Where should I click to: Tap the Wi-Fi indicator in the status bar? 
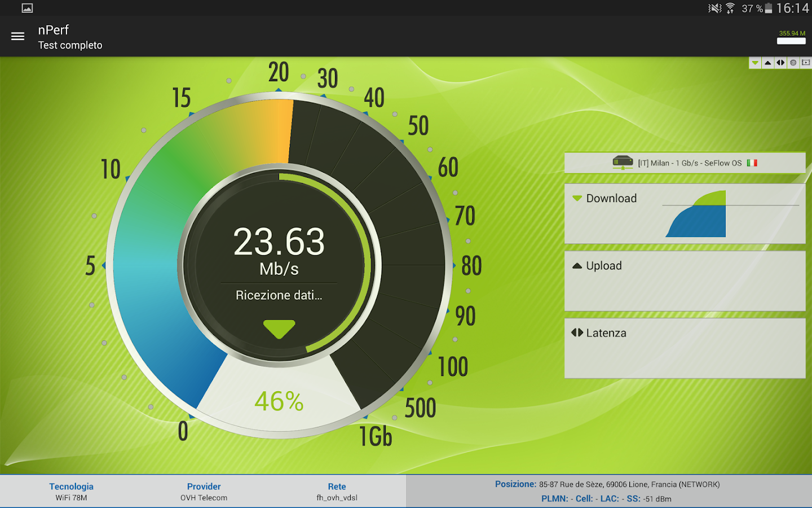tap(730, 8)
